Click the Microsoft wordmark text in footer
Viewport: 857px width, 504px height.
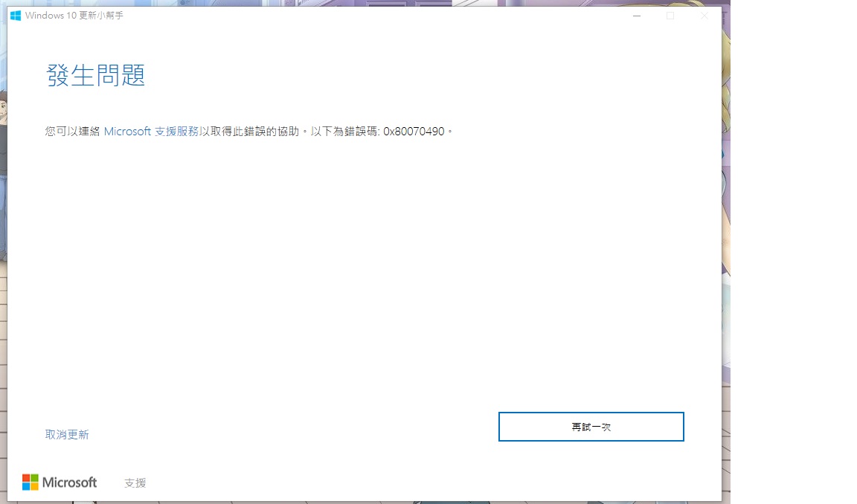click(x=70, y=482)
